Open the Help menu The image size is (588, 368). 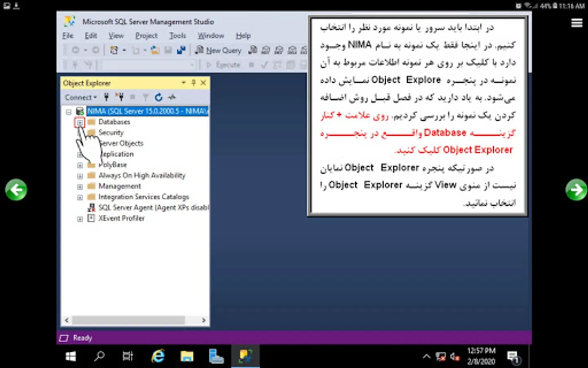pos(243,36)
